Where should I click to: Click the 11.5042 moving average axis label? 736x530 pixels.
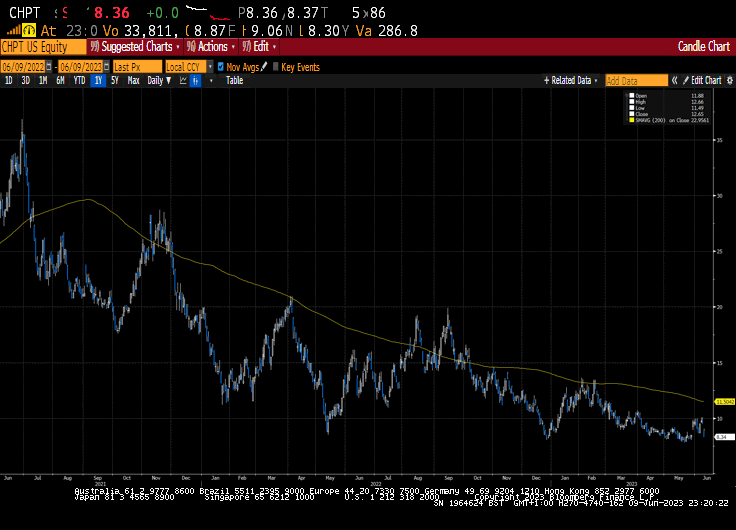(724, 402)
